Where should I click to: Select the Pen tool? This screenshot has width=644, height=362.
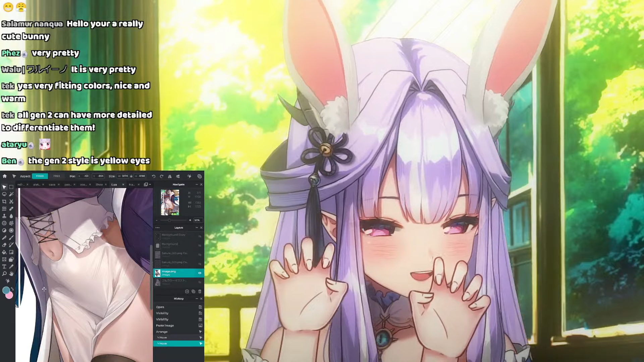pyautogui.click(x=4, y=238)
